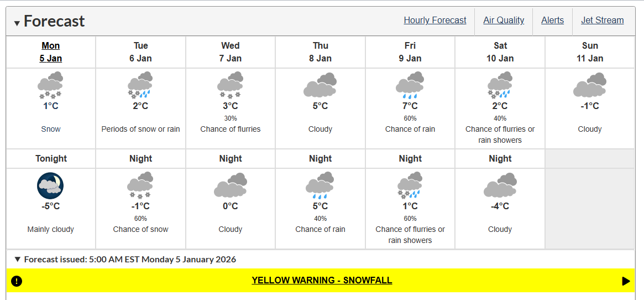Click Tonight's mainly cloudy moon icon
644x300 pixels.
coord(50,186)
